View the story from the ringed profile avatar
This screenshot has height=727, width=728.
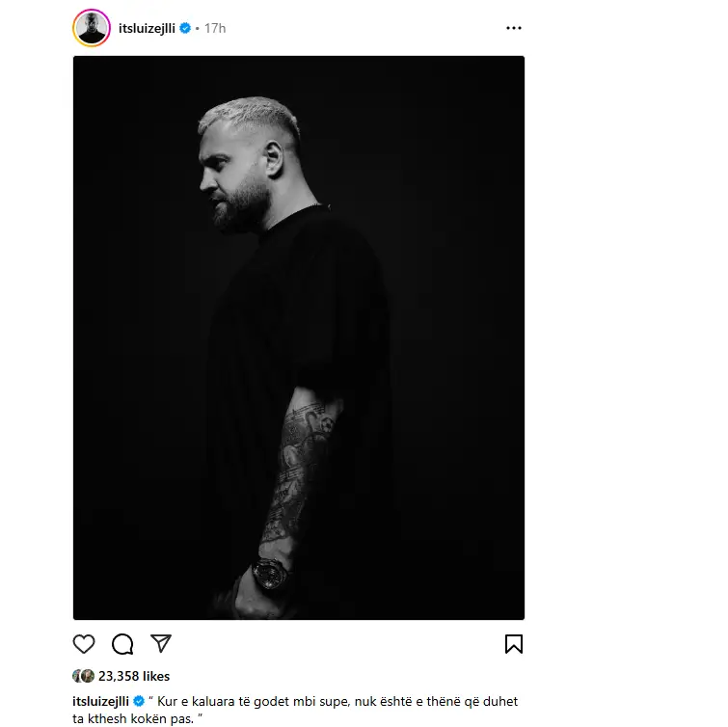(x=92, y=28)
